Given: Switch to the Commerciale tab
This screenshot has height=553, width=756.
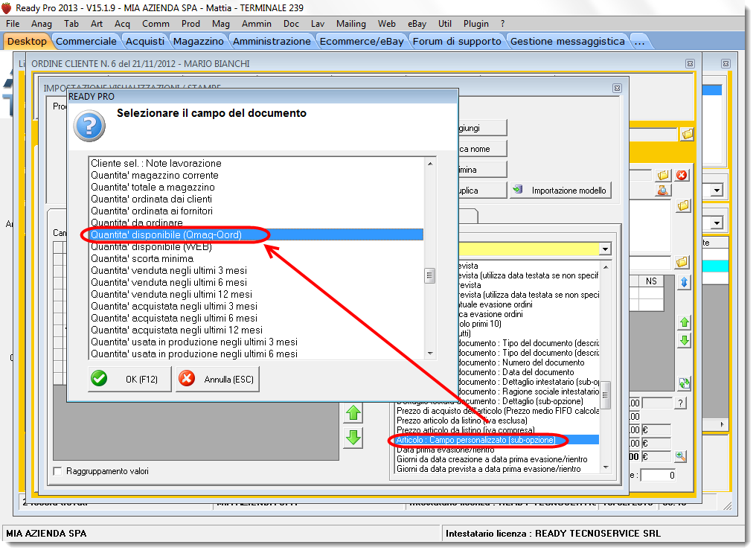Looking at the screenshot, I should tap(86, 41).
